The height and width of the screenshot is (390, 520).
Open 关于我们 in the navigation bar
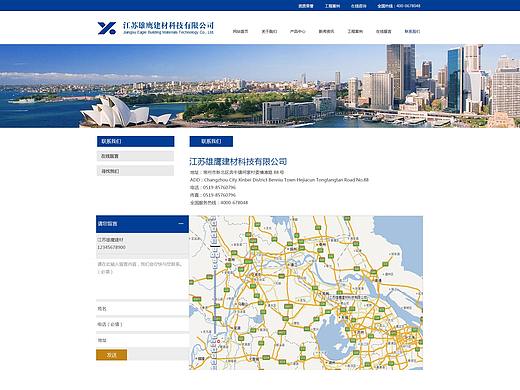click(269, 31)
